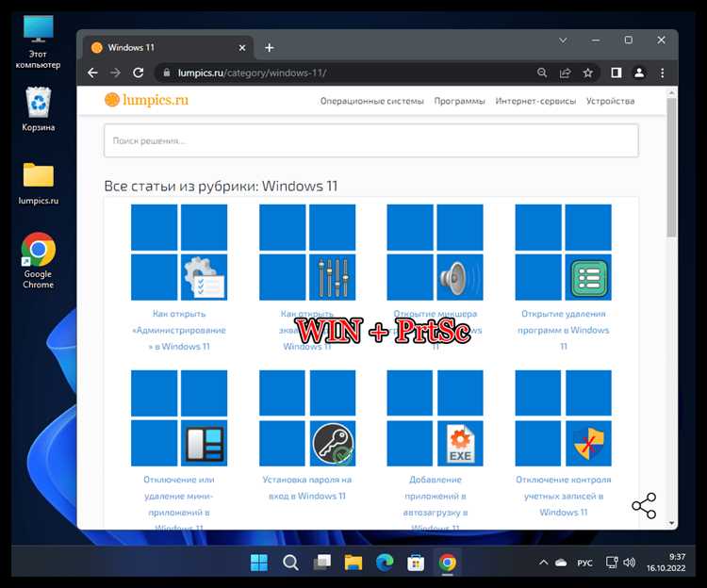The image size is (707, 588).
Task: Open Chrome profile avatar menu
Action: click(x=639, y=73)
